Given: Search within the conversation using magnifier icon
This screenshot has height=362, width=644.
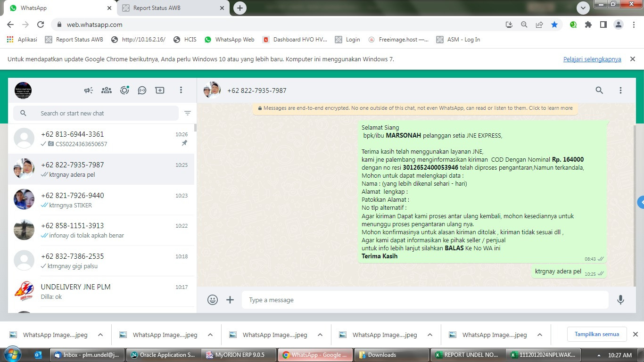Looking at the screenshot, I should point(599,90).
